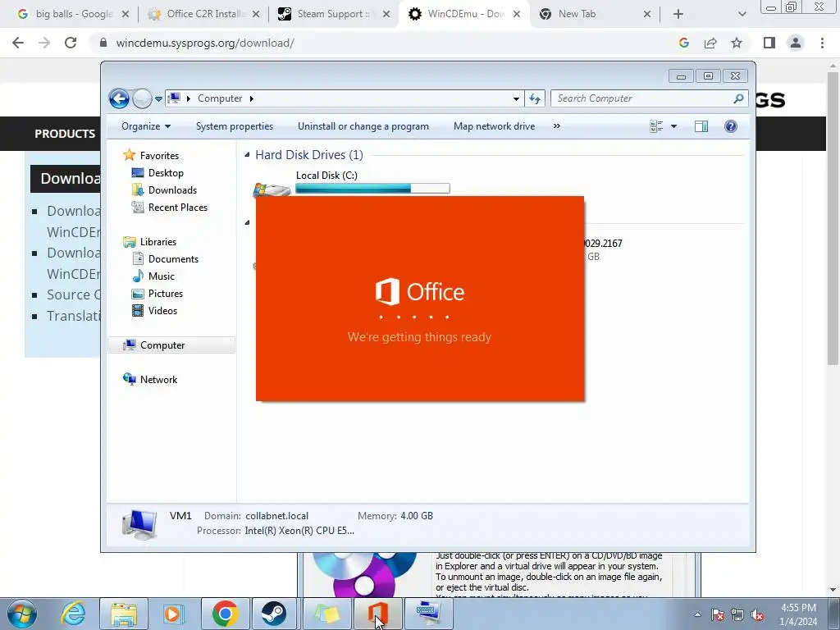
Task: Toggle the preview pane
Action: 701,126
